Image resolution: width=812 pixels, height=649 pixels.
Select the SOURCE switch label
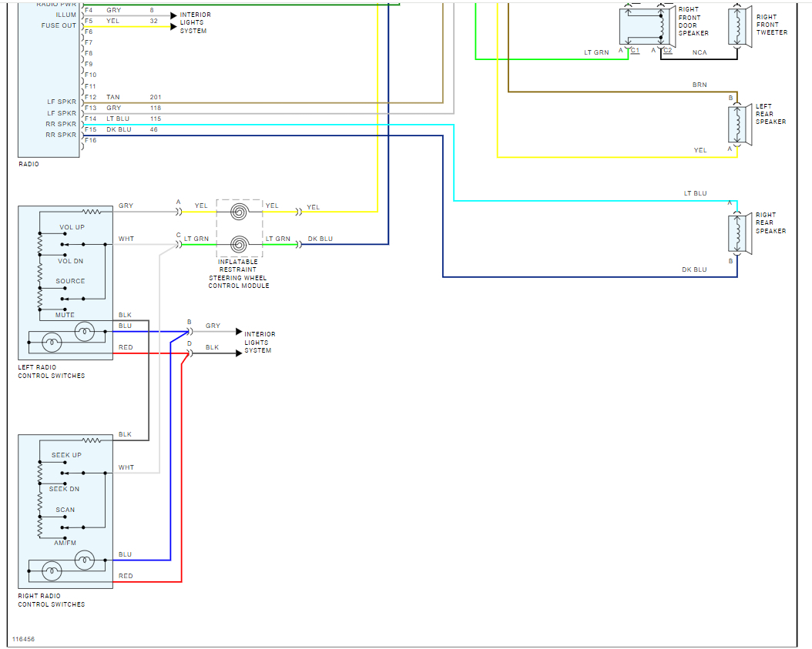[70, 281]
